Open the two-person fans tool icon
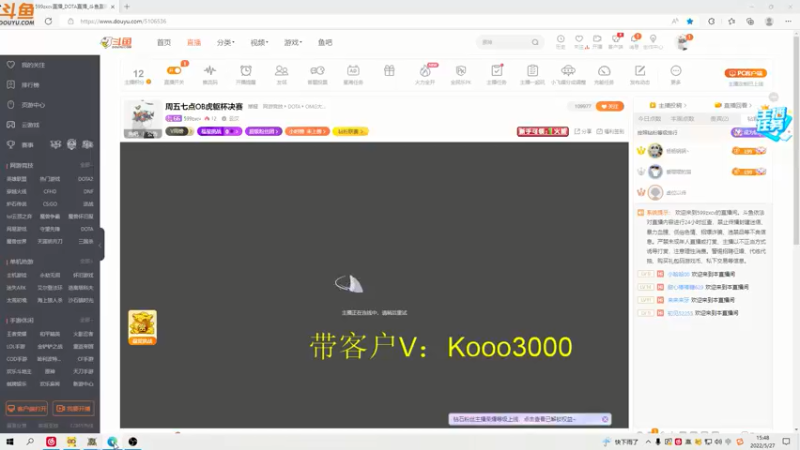Viewport: 800px width, 450px height. click(282, 70)
